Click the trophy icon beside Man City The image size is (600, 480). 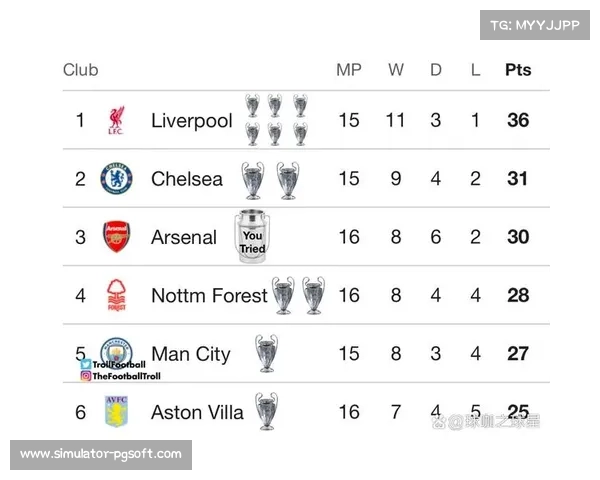(x=266, y=353)
